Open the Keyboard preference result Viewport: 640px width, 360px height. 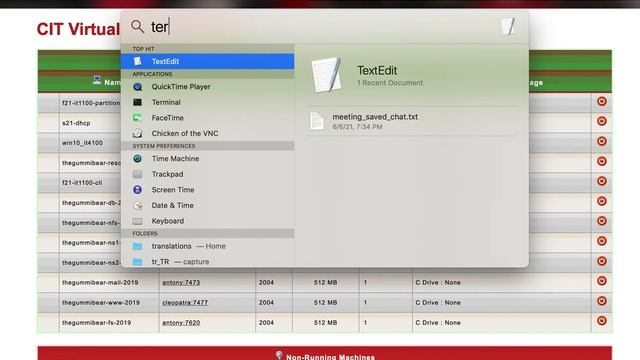[207, 220]
